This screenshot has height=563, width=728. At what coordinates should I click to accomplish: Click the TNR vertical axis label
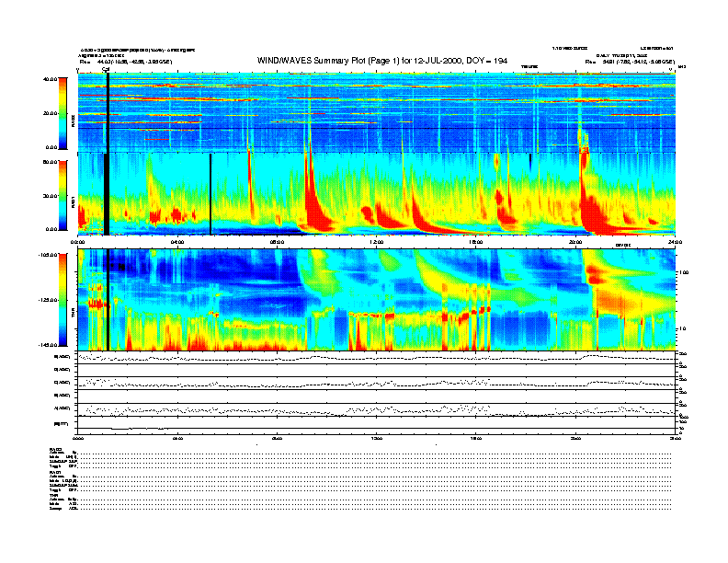pos(73,314)
